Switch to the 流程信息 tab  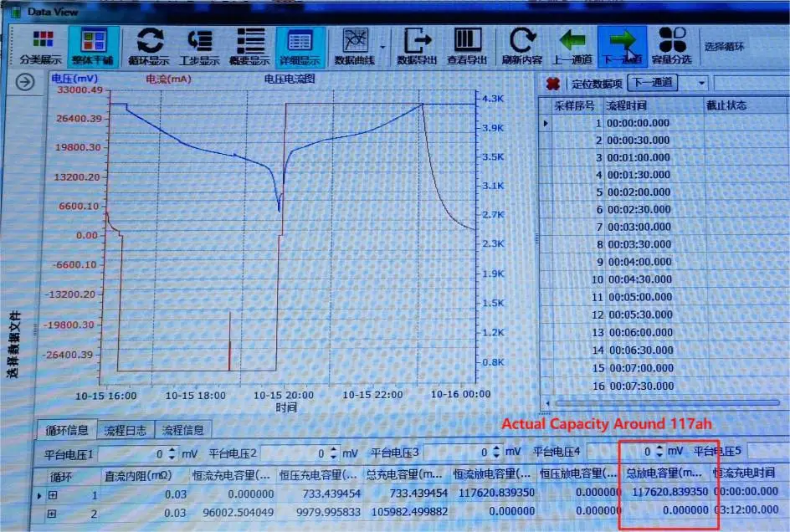coord(183,430)
